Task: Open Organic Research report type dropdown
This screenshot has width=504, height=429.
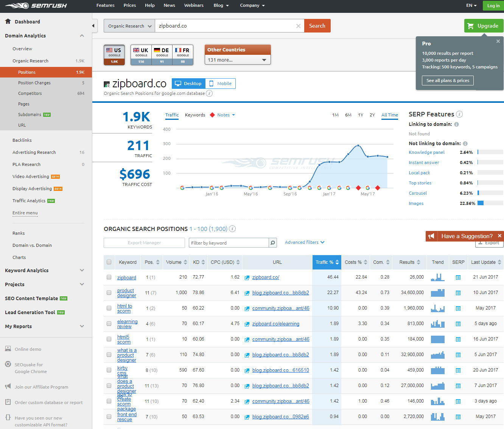Action: 129,26
